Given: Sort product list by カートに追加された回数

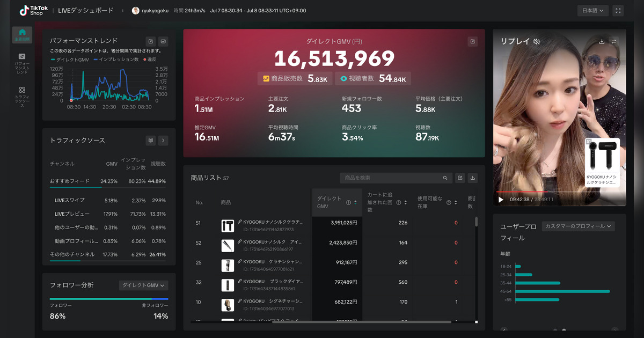Looking at the screenshot, I should tap(406, 203).
